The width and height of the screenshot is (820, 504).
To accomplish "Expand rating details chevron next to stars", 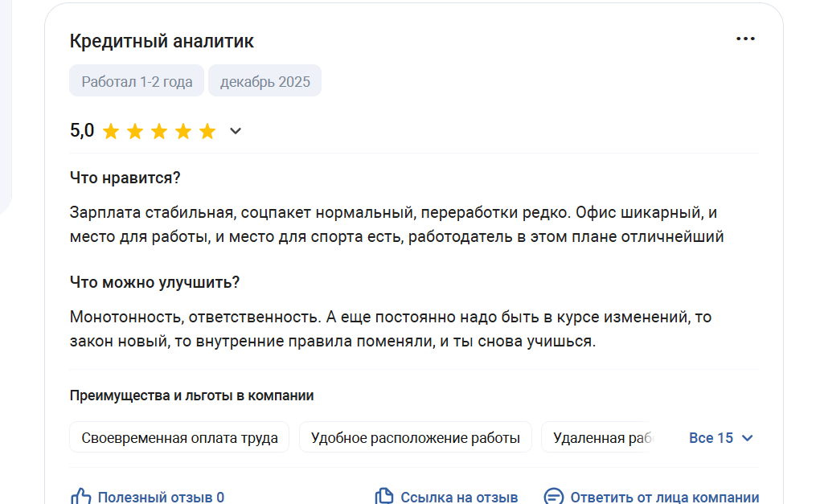I will point(236,131).
